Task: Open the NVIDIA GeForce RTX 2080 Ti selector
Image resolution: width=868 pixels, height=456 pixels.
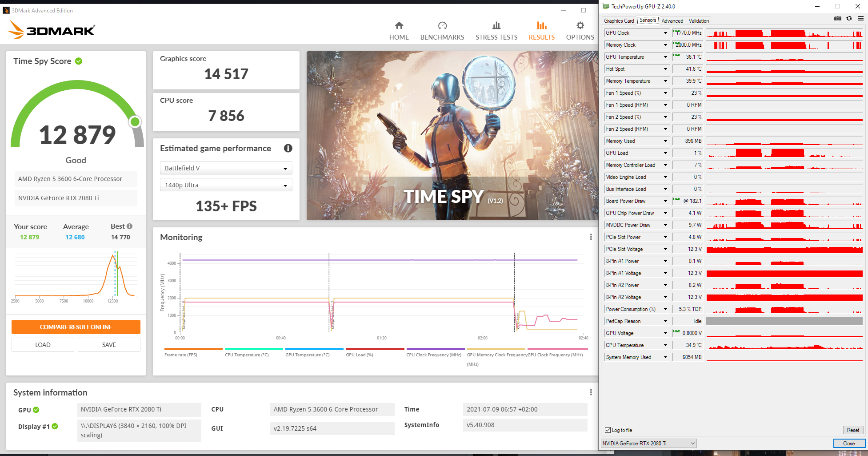Action: tap(648, 443)
